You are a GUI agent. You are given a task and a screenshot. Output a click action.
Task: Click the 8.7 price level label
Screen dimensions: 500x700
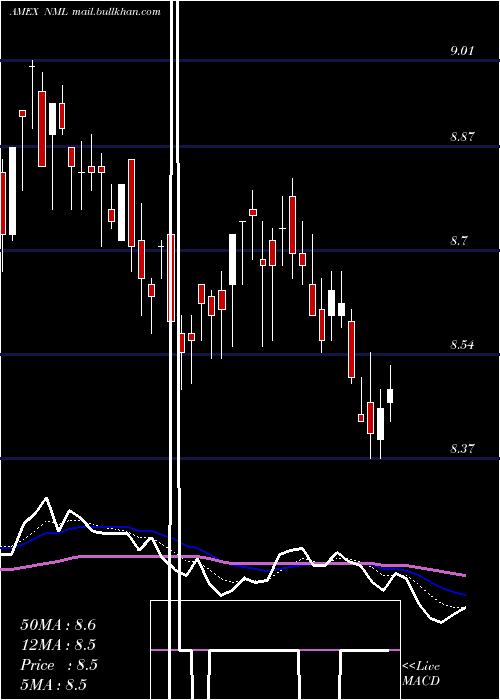[459, 241]
